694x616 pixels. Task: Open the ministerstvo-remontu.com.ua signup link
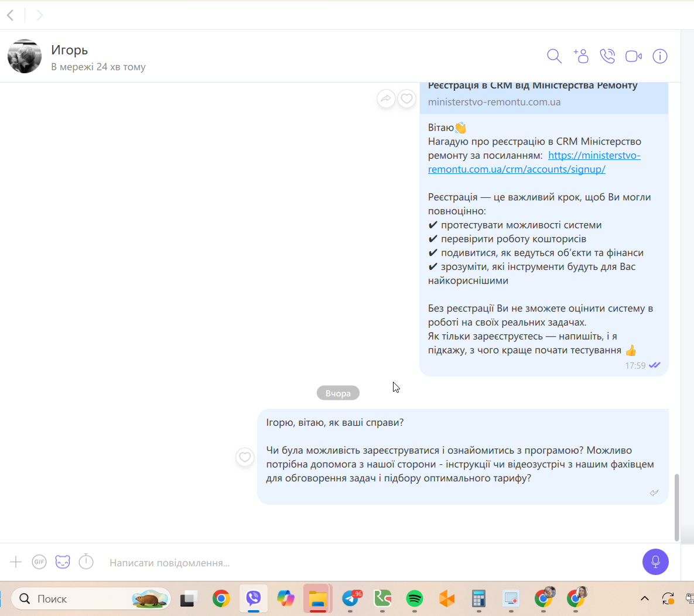(x=534, y=162)
